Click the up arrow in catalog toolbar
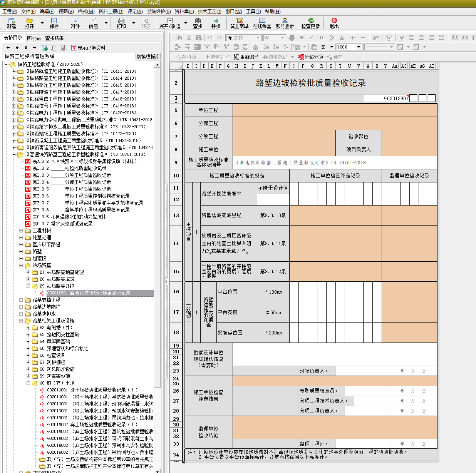This screenshot has width=476, height=473. coord(17,48)
